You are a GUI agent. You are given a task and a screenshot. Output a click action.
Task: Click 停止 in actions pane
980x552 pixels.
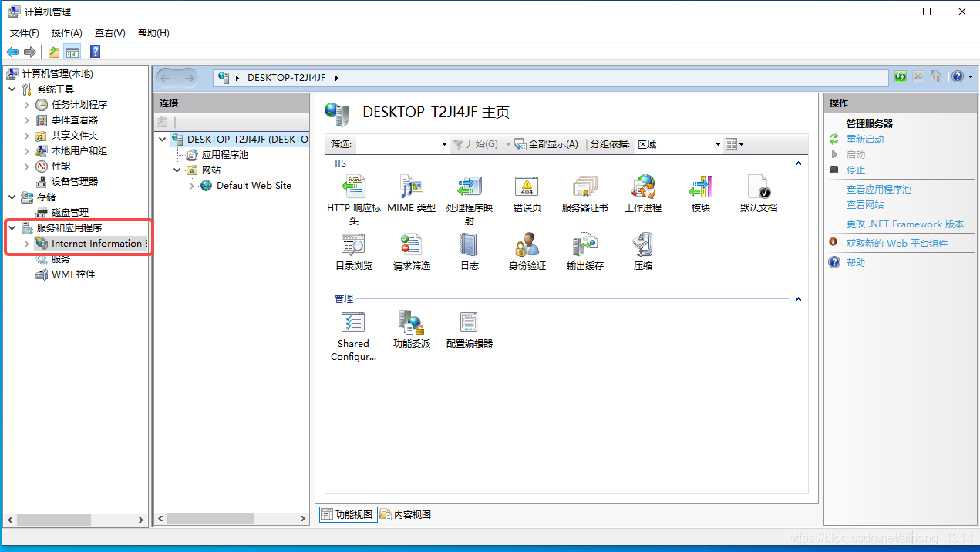856,170
